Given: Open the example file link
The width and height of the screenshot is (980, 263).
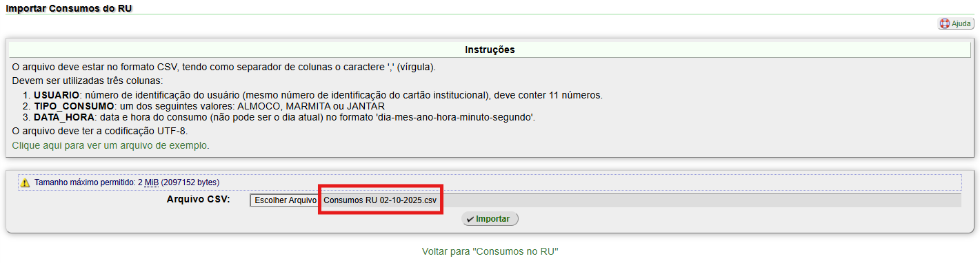Looking at the screenshot, I should click(110, 146).
